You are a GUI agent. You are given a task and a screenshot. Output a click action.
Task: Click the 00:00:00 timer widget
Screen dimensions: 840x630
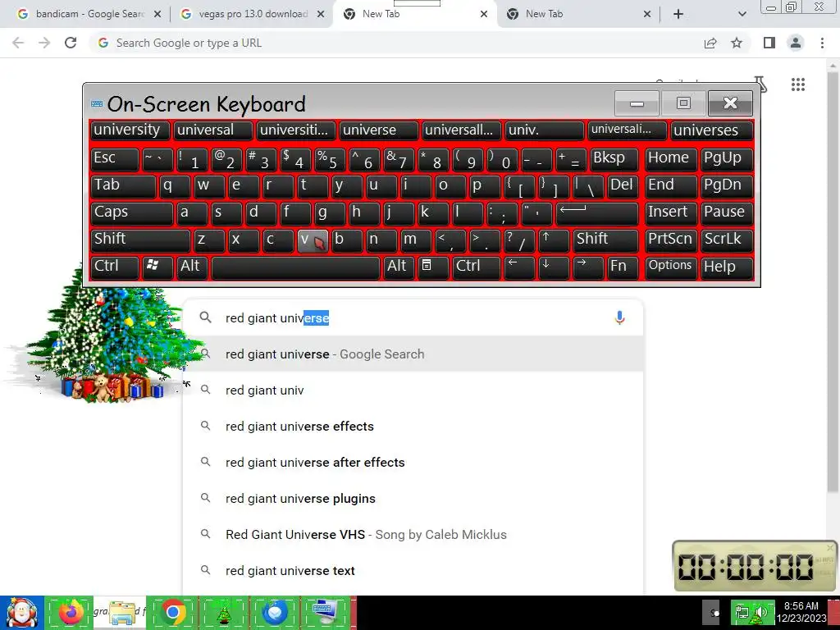(x=755, y=566)
